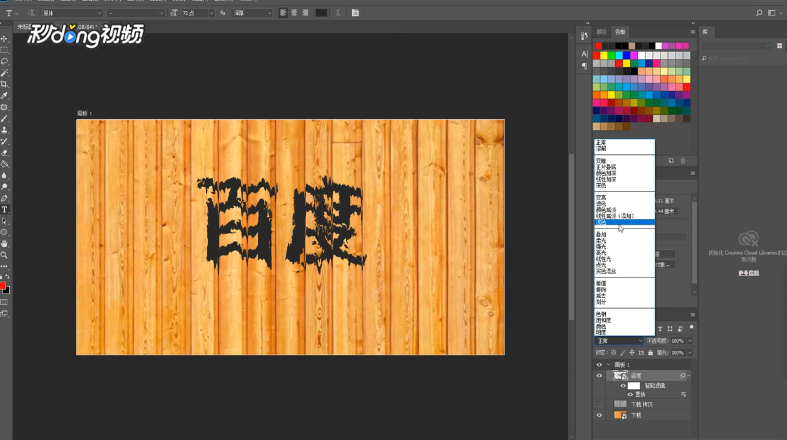Toggle Character and Paragraph panels icon
This screenshot has height=440, width=787.
click(x=355, y=13)
